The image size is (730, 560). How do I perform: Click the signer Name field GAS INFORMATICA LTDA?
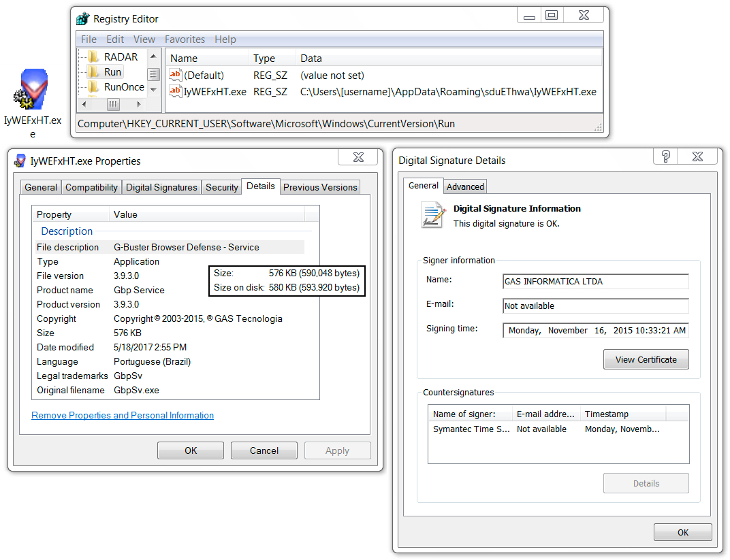click(x=595, y=282)
